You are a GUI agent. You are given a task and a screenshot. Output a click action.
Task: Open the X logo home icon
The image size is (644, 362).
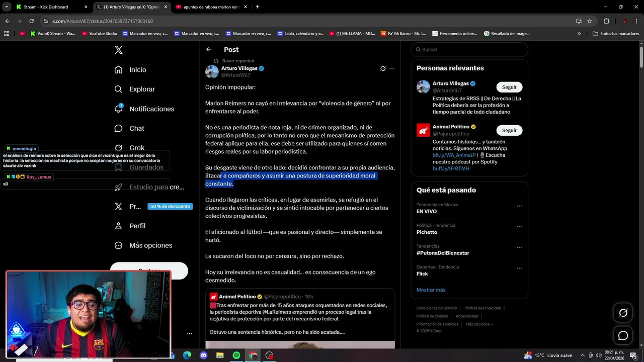point(119,50)
